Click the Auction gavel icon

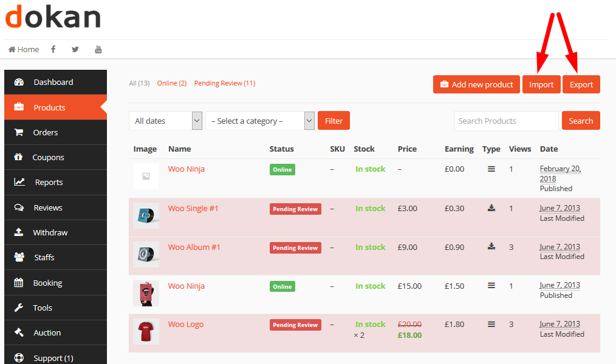point(19,332)
